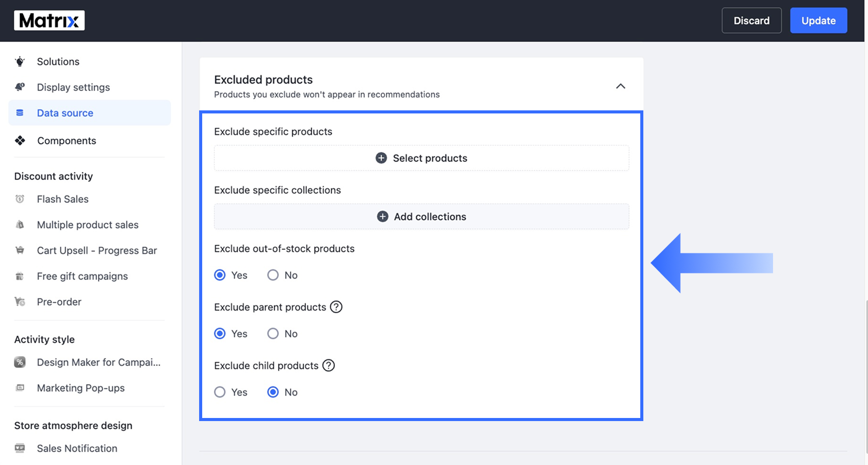This screenshot has height=465, width=868.
Task: Open Multiple product sales page
Action: click(88, 225)
